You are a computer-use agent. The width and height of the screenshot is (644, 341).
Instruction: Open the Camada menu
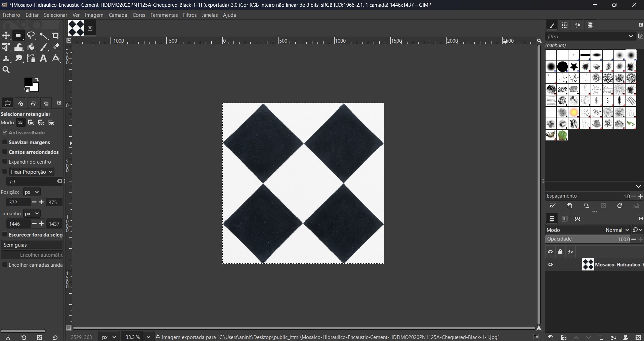[x=118, y=15]
